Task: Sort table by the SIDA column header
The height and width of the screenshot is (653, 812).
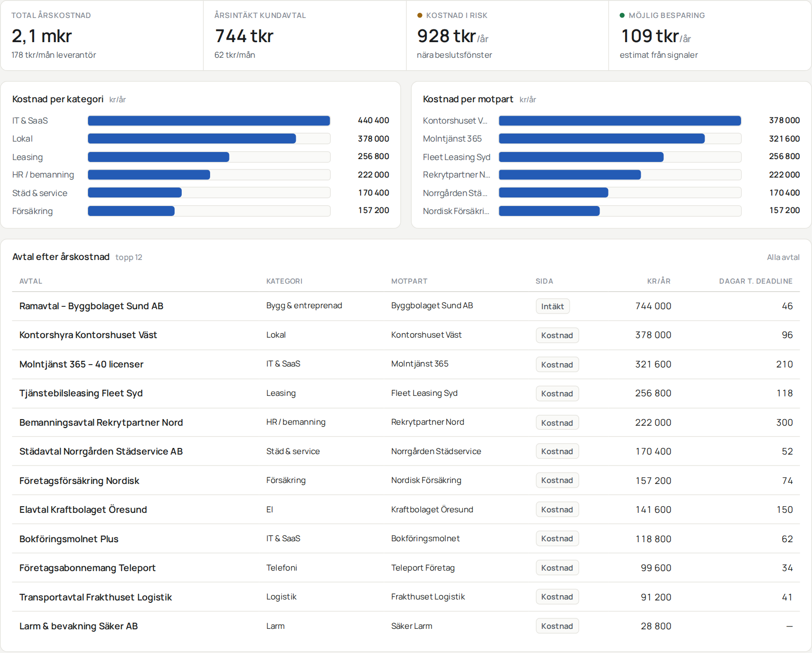Action: tap(544, 281)
